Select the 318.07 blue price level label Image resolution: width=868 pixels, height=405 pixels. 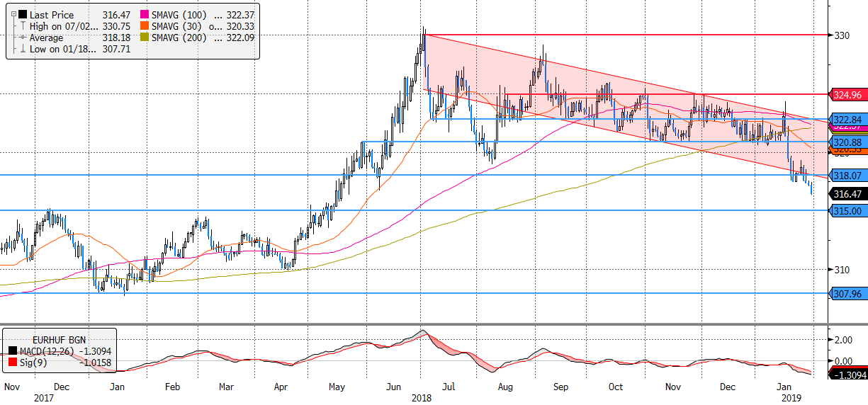[847, 175]
